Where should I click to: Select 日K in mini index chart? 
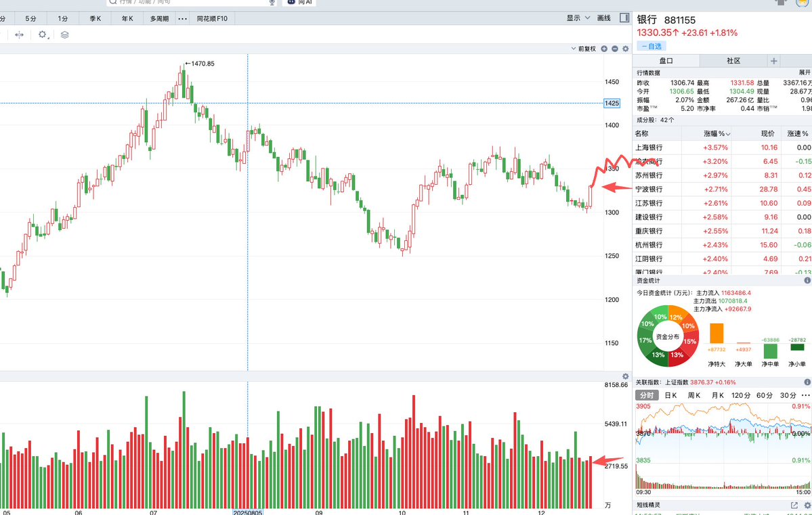point(670,395)
